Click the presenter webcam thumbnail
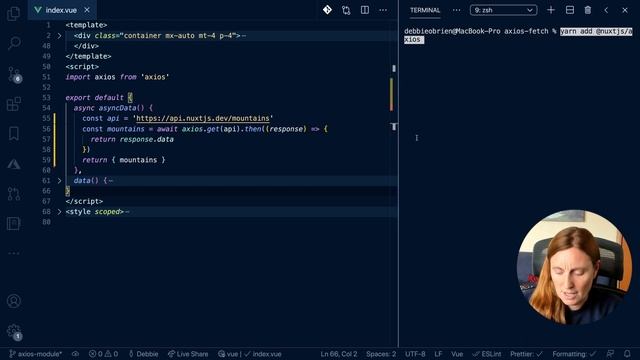Screen dimensions: 640x360 point(574,267)
